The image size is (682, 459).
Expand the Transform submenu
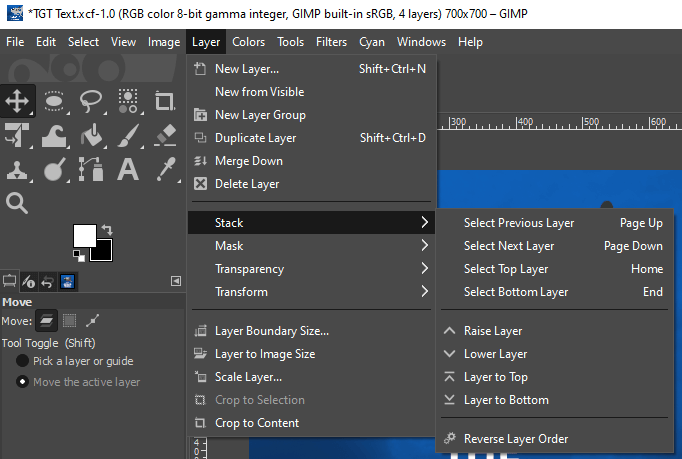pos(311,292)
